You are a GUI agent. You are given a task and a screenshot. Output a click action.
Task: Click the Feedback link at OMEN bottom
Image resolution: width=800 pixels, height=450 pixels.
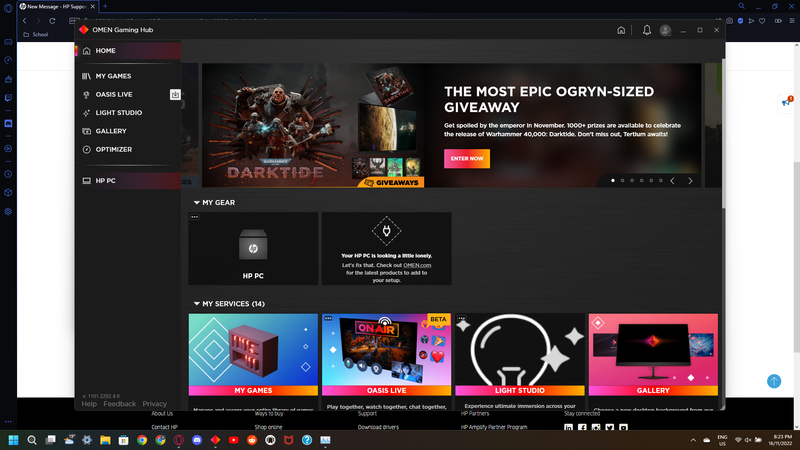[120, 404]
